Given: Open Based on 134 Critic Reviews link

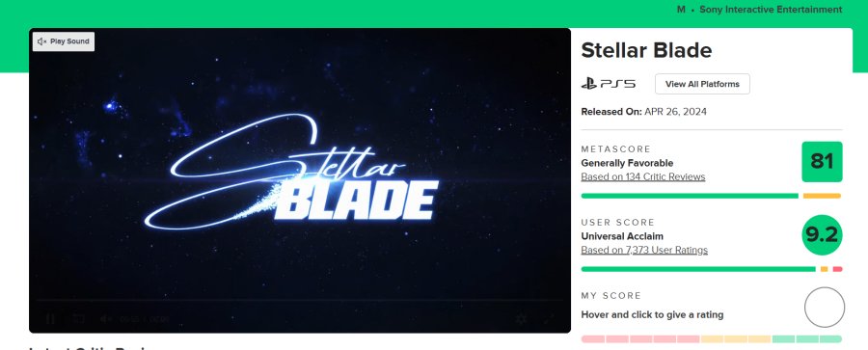Looking at the screenshot, I should (642, 176).
